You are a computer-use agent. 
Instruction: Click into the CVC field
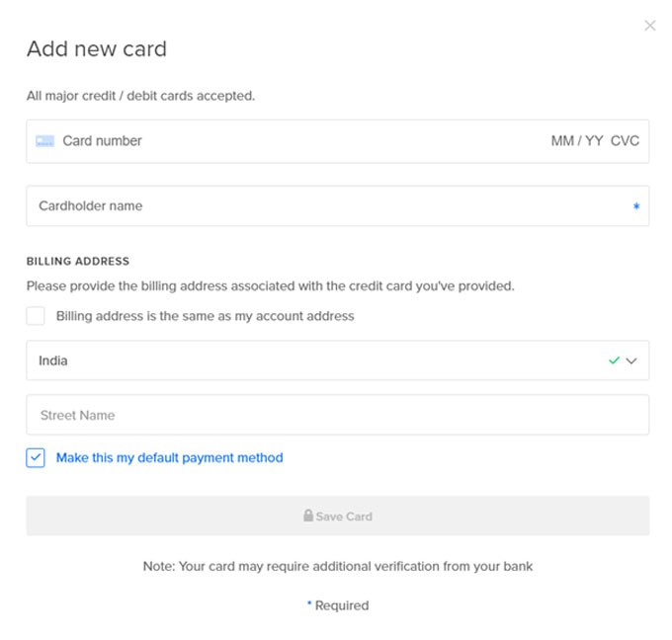point(625,141)
